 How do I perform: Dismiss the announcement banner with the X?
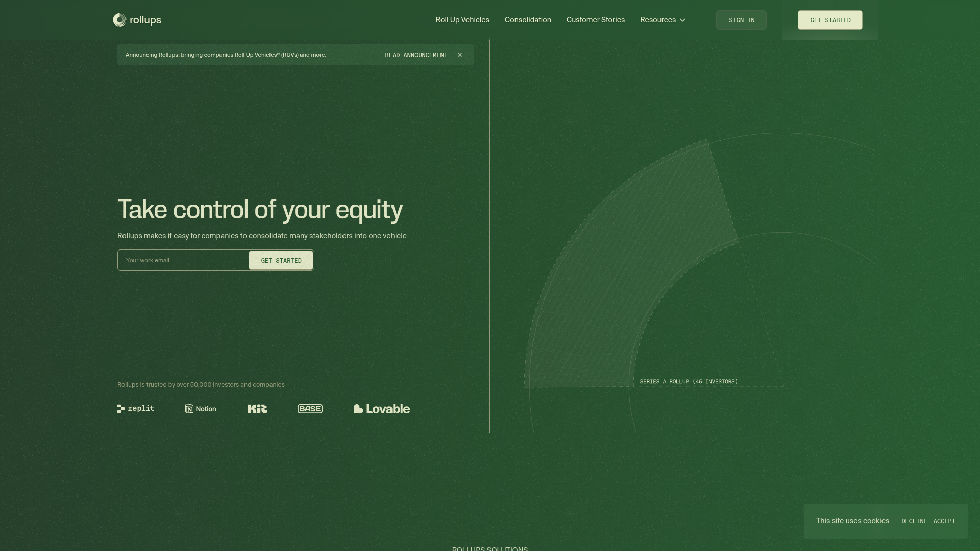[x=460, y=55]
